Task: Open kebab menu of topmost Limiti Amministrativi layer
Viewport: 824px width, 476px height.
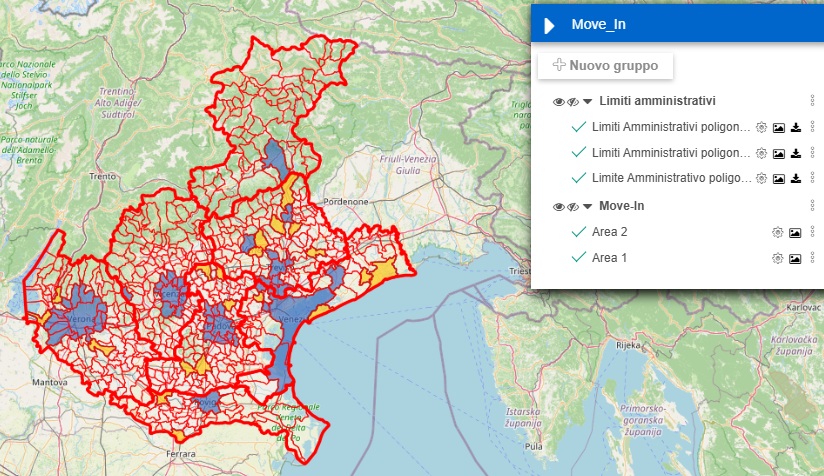Action: [x=812, y=127]
